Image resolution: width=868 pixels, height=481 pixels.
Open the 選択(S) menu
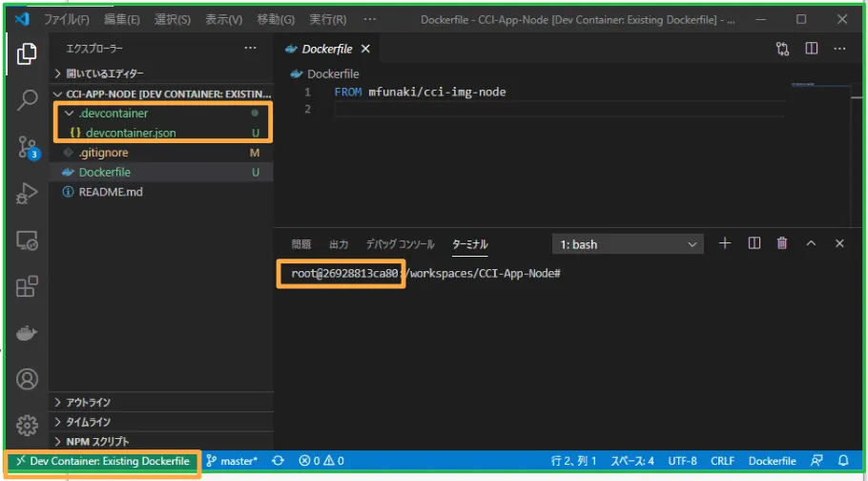tap(173, 19)
